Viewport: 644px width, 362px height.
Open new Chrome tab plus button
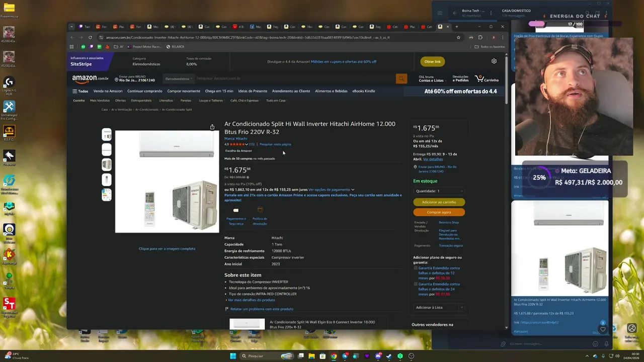457,27
